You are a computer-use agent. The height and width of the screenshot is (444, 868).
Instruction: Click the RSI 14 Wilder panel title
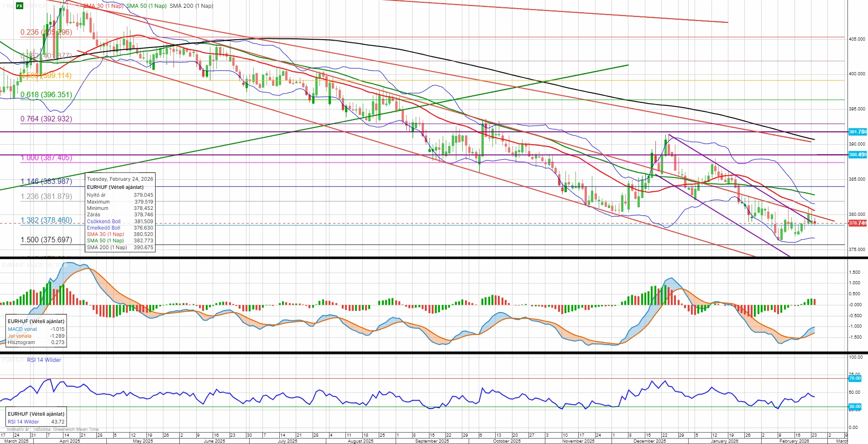[44, 360]
